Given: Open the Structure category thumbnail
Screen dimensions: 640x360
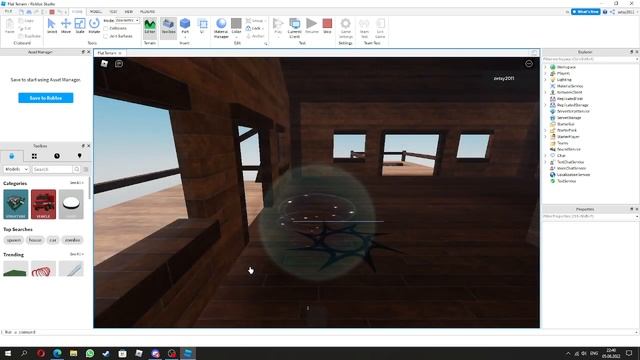Looking at the screenshot, I should click(x=16, y=204).
